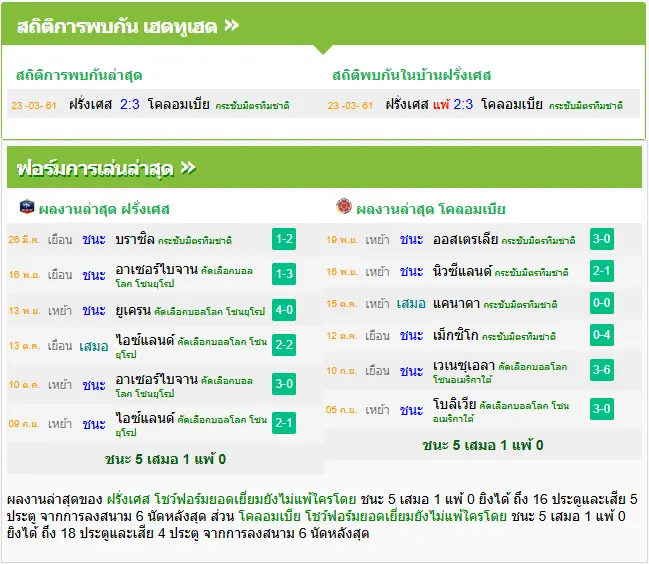Click the 0-0 score badge for Canada match
The width and height of the screenshot is (649, 564).
click(x=601, y=303)
